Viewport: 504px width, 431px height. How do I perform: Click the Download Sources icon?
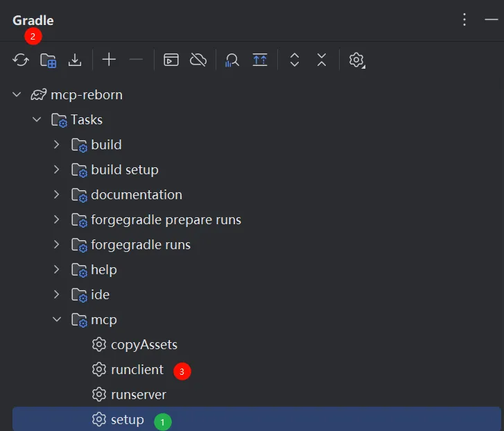pos(75,60)
